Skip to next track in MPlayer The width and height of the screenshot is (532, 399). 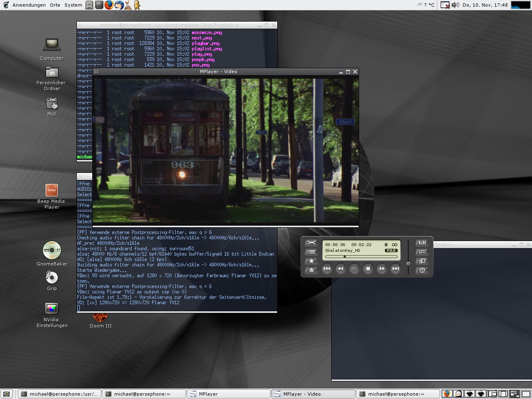[396, 269]
